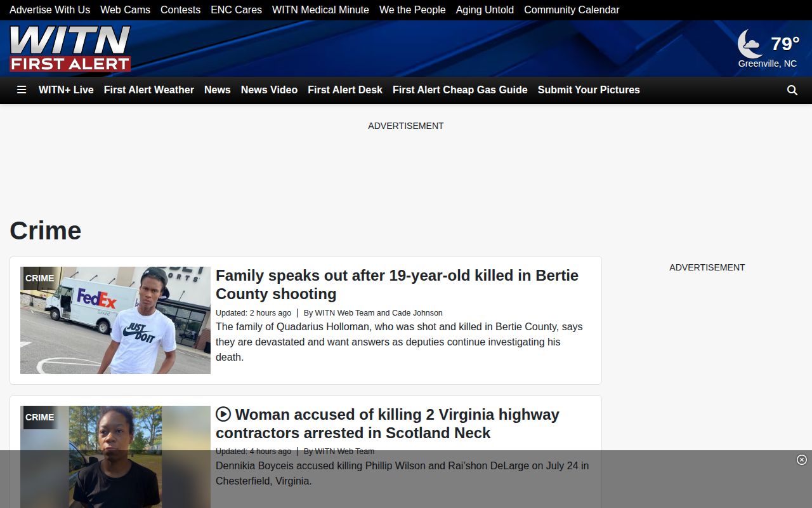Open the Community Calendar
Screen dimensions: 812x508
572,10
